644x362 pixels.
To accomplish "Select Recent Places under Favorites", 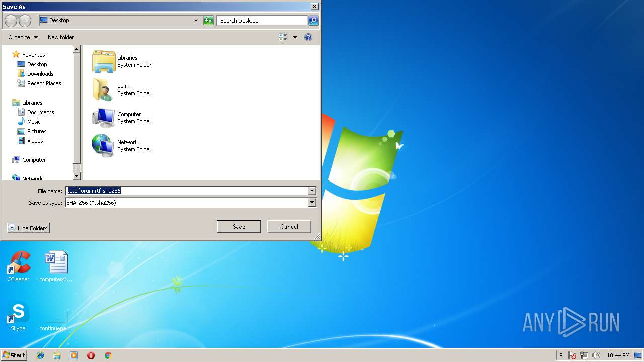I will pyautogui.click(x=39, y=83).
